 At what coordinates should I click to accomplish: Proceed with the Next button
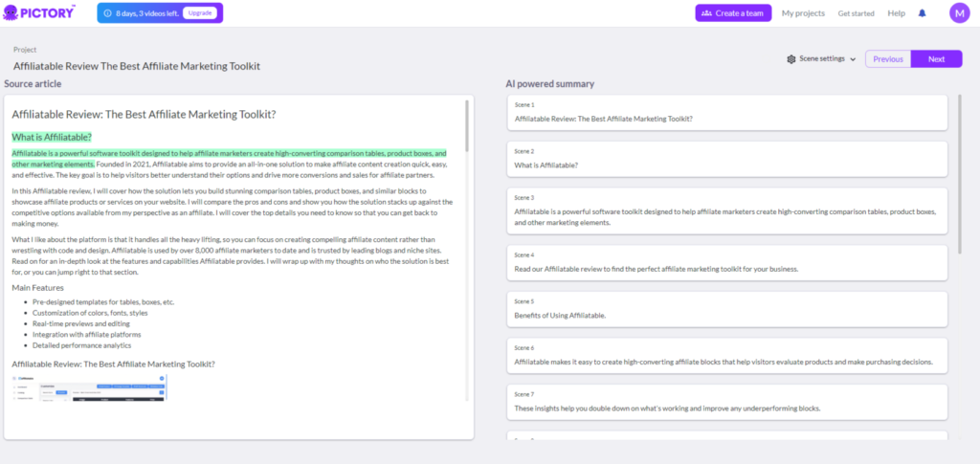tap(936, 58)
